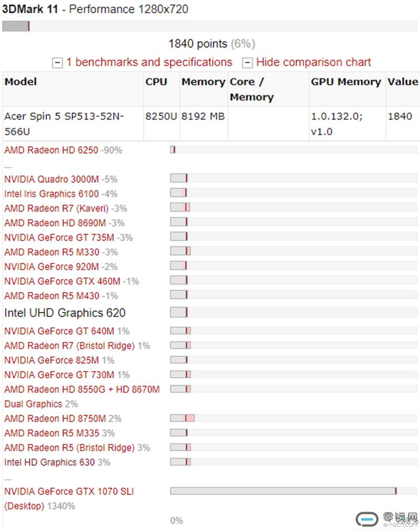Open NVIDIA GeForce GTX 1070 SLI link
The height and width of the screenshot is (530, 420).
pos(69,498)
